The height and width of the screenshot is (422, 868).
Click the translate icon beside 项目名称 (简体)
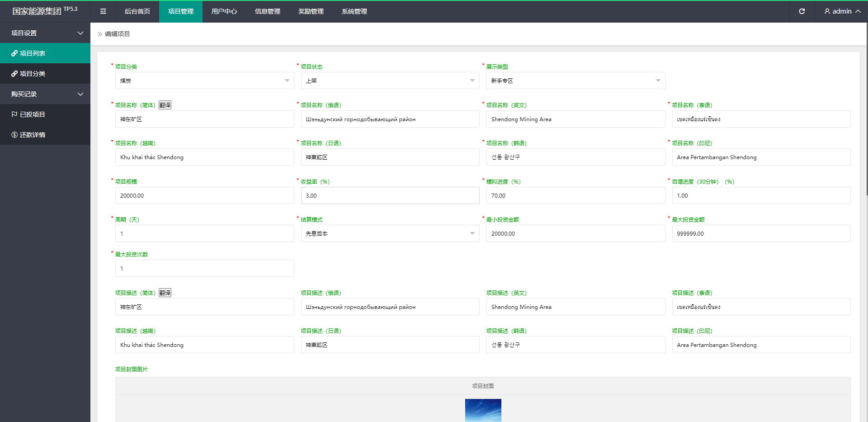[x=165, y=105]
